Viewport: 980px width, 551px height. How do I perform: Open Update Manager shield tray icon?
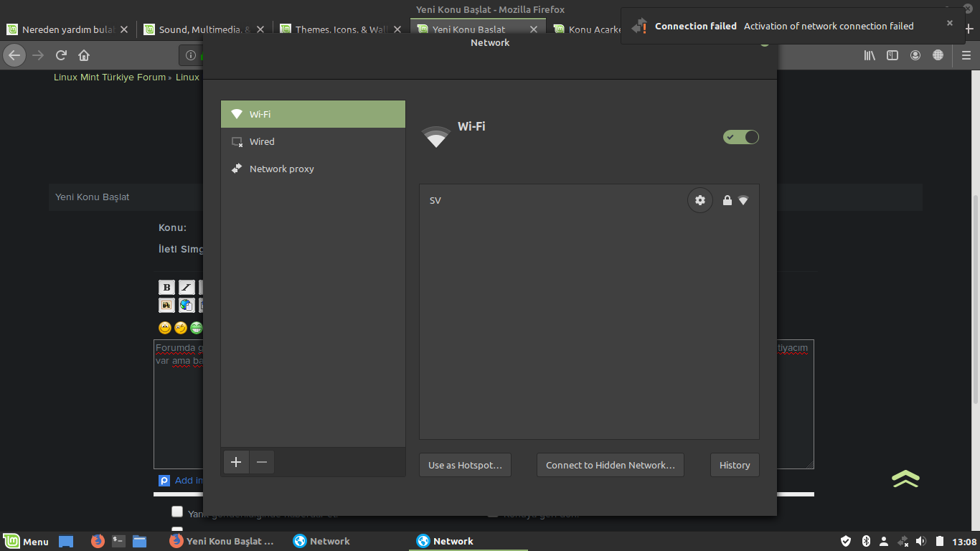846,541
